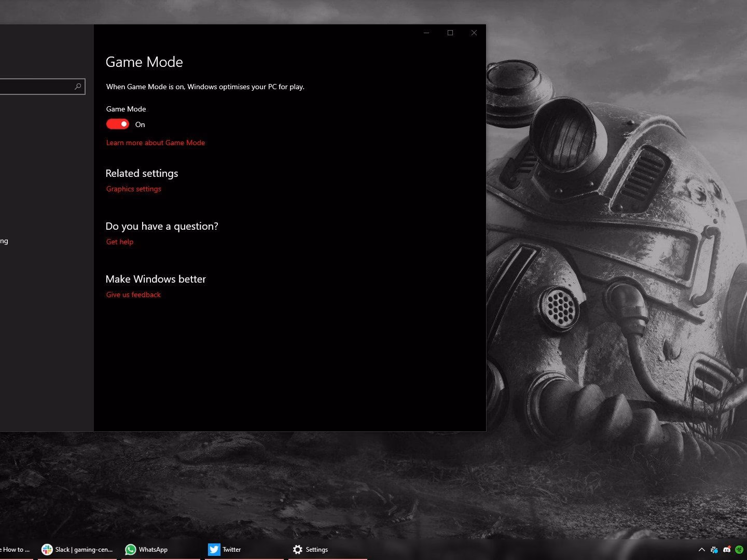Click the 'Related settings' heading text
The height and width of the screenshot is (560, 747).
pyautogui.click(x=142, y=173)
